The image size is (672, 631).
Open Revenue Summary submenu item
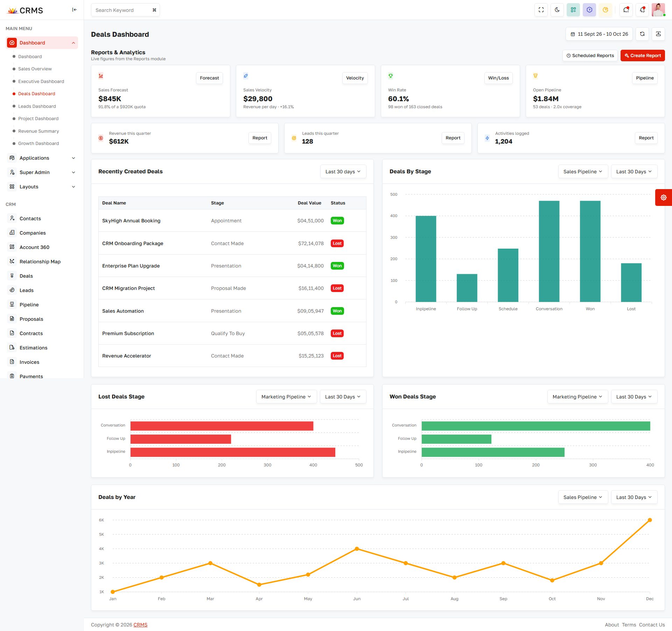point(38,131)
